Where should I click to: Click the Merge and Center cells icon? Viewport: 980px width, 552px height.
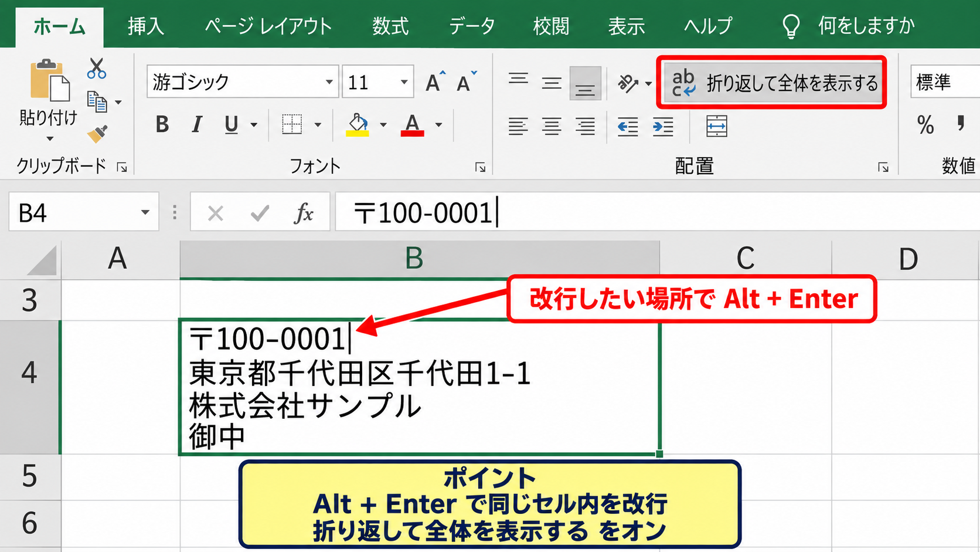coord(717,126)
